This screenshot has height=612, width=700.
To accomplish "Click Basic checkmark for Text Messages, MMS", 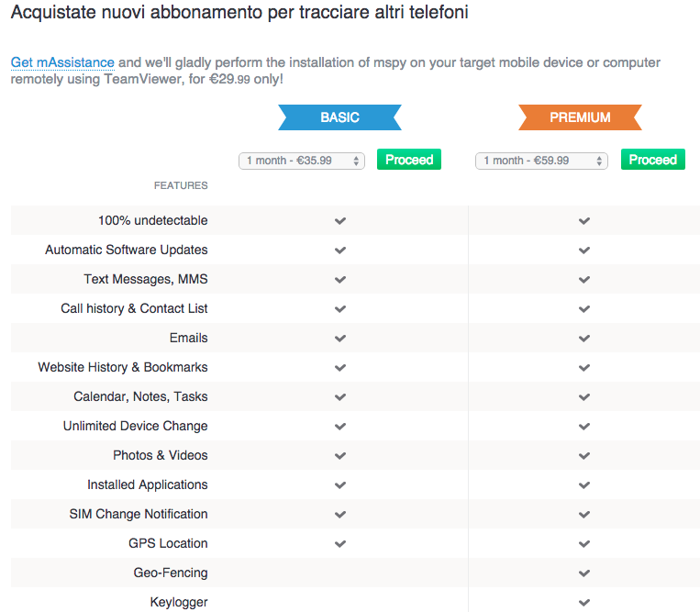I will 340,280.
